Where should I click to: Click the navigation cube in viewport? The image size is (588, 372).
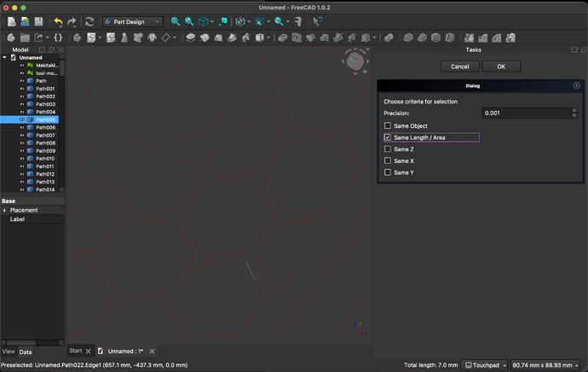pos(356,60)
